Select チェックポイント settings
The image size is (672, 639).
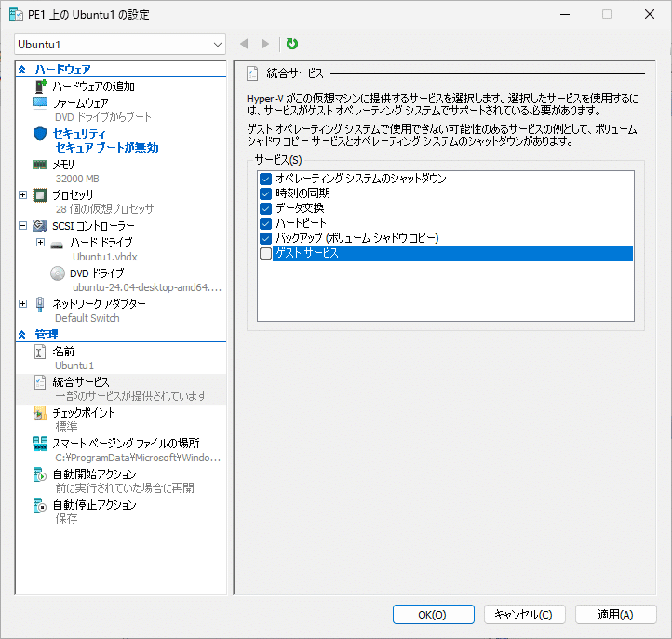coord(84,413)
